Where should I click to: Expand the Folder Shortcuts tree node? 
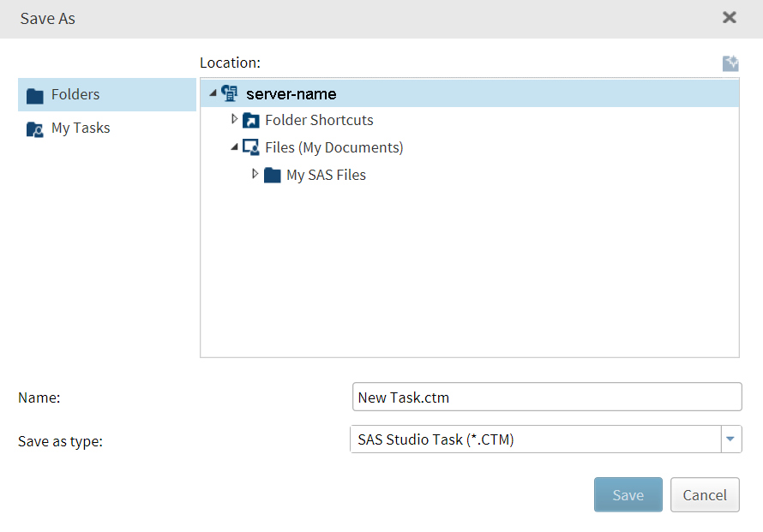click(x=234, y=120)
